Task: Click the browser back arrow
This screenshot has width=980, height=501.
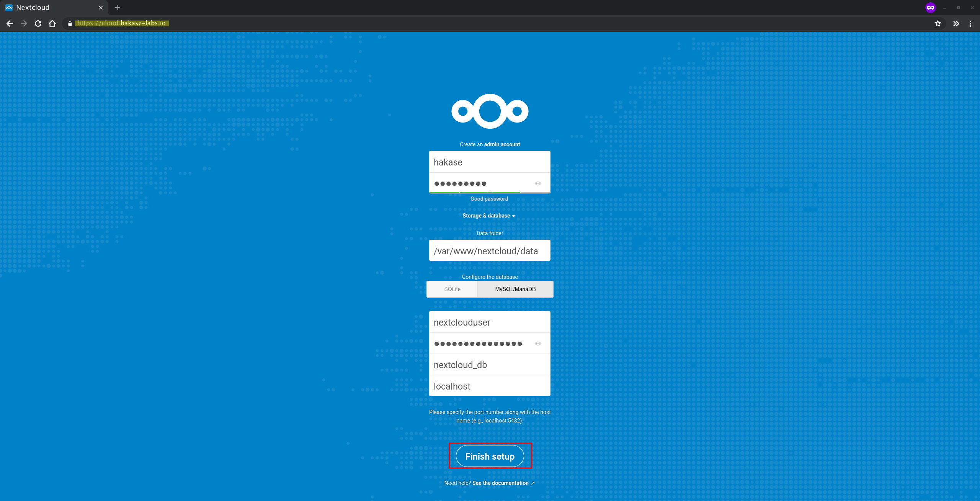Action: [10, 23]
